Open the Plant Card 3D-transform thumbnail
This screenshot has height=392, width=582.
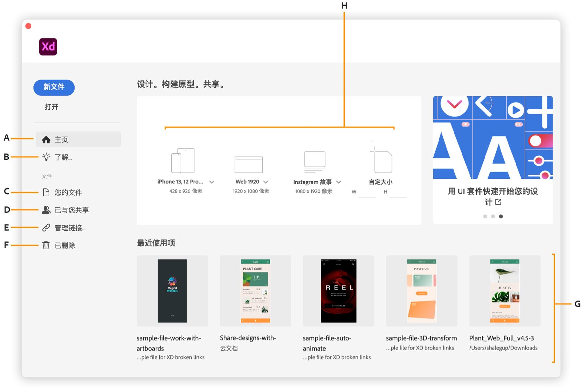(422, 291)
